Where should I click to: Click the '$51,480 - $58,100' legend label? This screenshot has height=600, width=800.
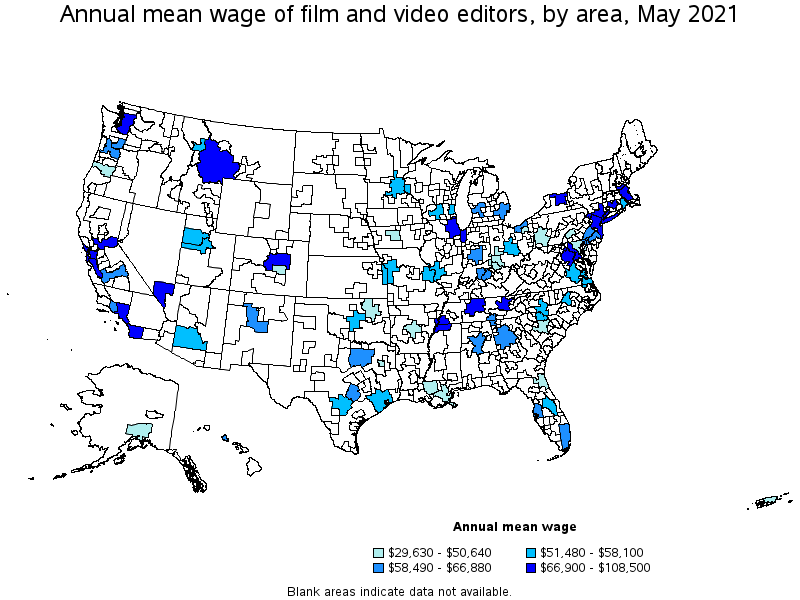(x=592, y=553)
